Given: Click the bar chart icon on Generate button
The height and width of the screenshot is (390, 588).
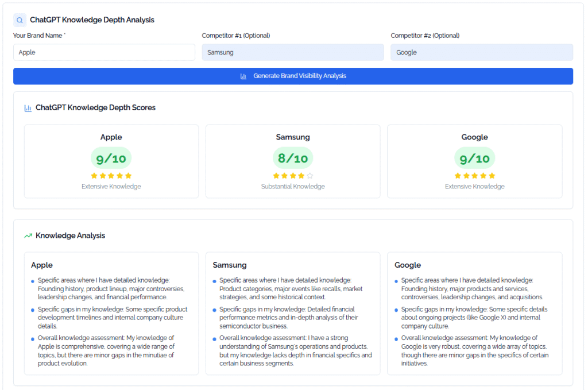Looking at the screenshot, I should pyautogui.click(x=243, y=76).
